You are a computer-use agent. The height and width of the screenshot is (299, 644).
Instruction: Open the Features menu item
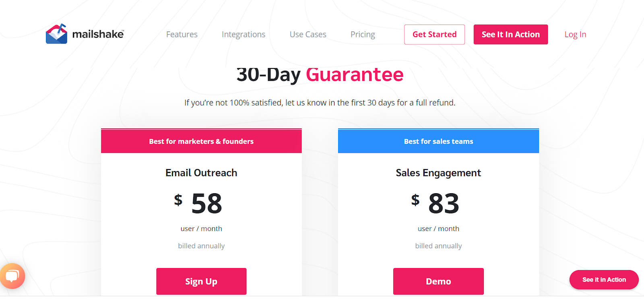(182, 35)
